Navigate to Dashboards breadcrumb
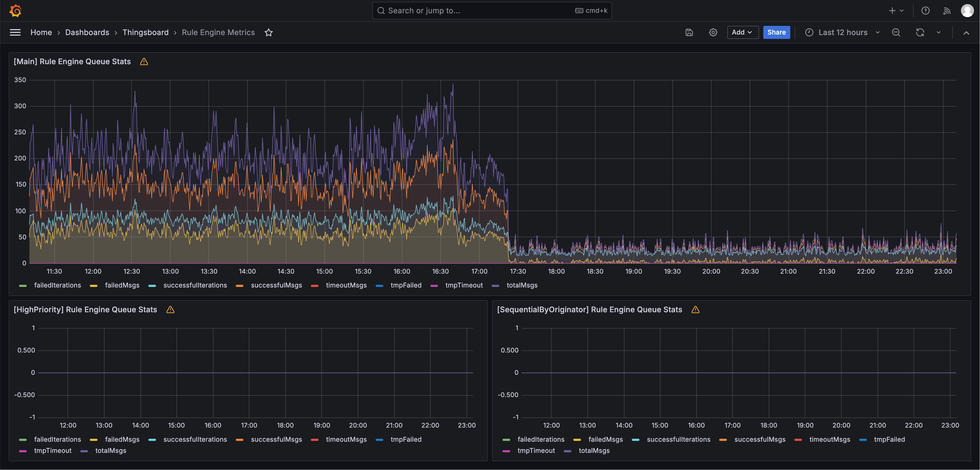The height and width of the screenshot is (470, 980). [x=87, y=32]
